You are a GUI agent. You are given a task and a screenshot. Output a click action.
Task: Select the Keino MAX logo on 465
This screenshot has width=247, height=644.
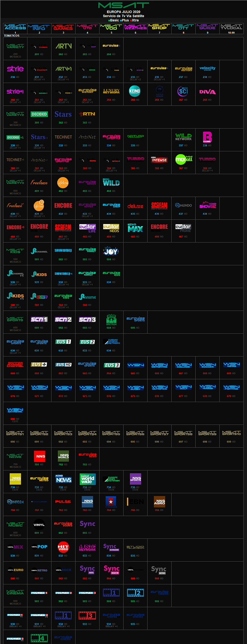(135, 228)
